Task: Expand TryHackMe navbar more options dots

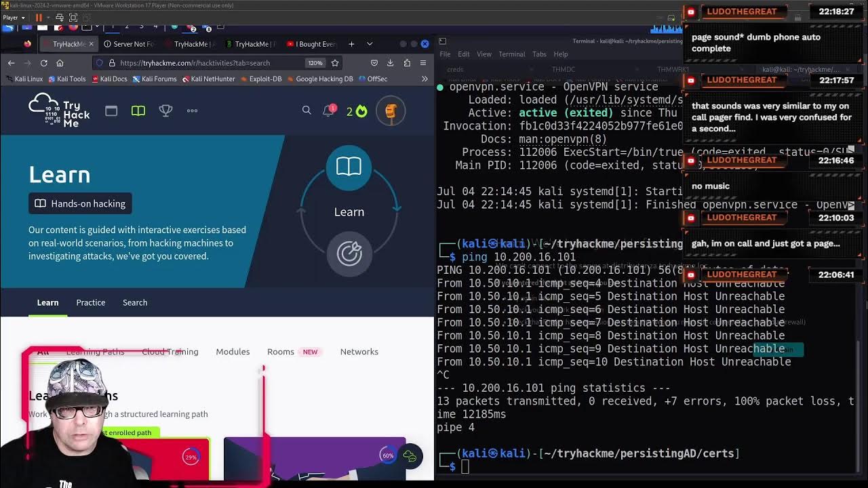Action: click(x=192, y=110)
